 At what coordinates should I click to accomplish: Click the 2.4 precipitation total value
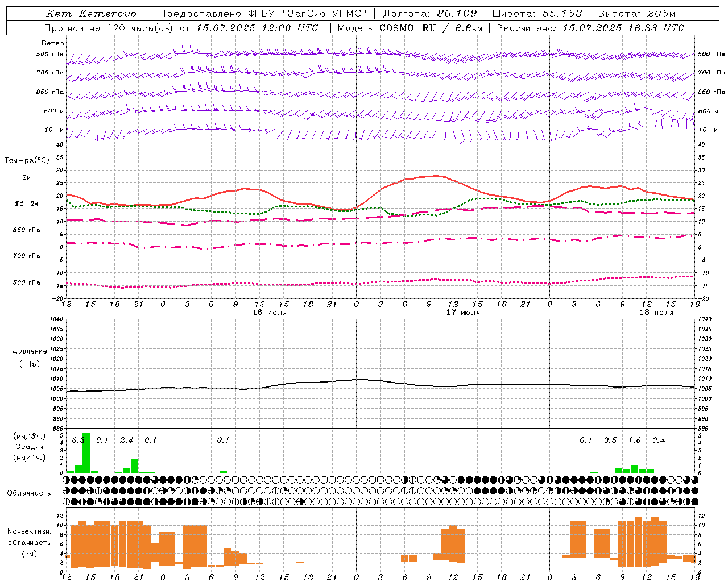tap(126, 440)
